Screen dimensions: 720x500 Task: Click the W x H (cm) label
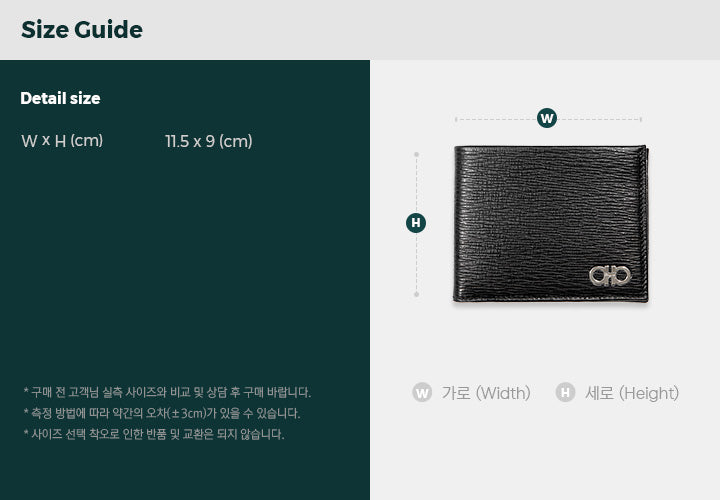tap(62, 140)
